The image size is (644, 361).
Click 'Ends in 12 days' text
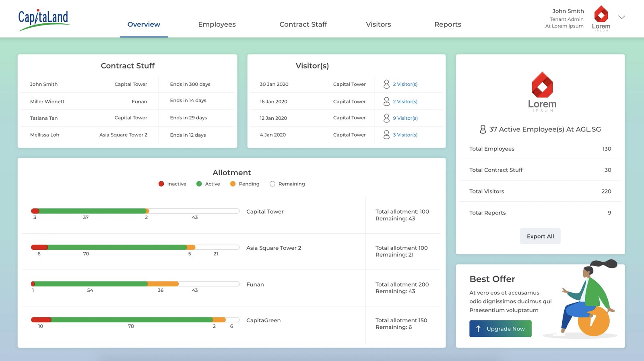(x=188, y=135)
